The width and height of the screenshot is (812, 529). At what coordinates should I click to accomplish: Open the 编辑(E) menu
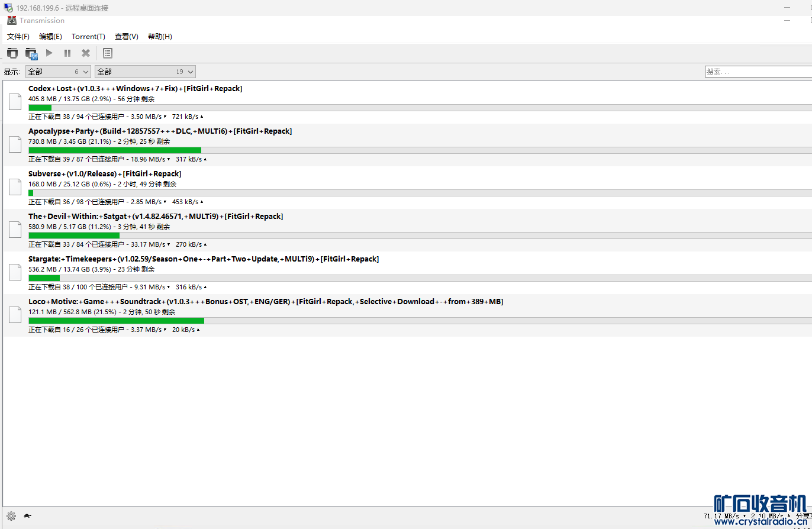click(50, 37)
